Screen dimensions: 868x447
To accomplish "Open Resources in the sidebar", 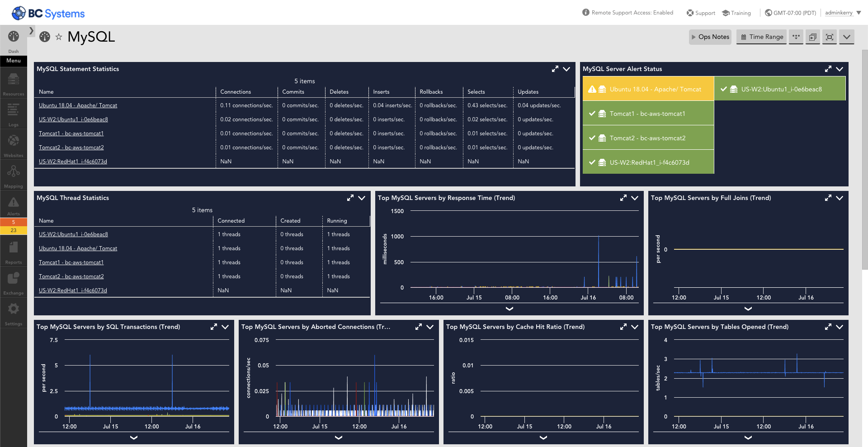I will pos(14,83).
